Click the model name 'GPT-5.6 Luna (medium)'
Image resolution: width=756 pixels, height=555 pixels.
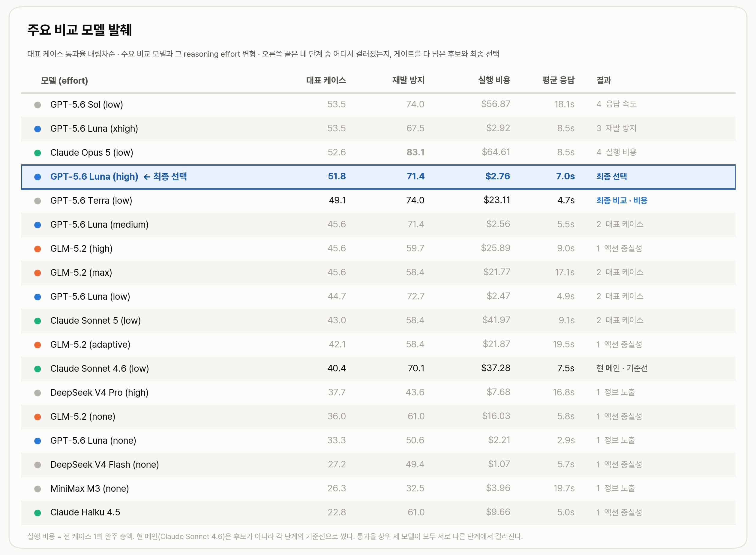pyautogui.click(x=100, y=224)
